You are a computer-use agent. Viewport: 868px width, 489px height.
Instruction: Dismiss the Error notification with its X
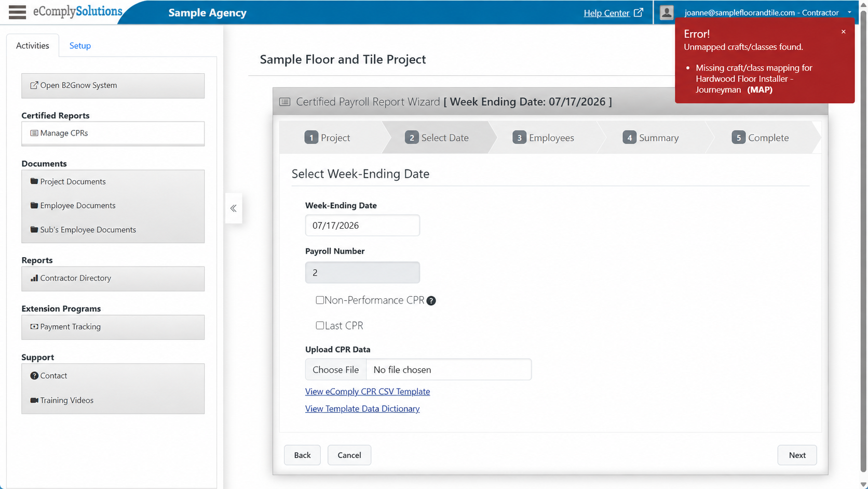pyautogui.click(x=844, y=32)
